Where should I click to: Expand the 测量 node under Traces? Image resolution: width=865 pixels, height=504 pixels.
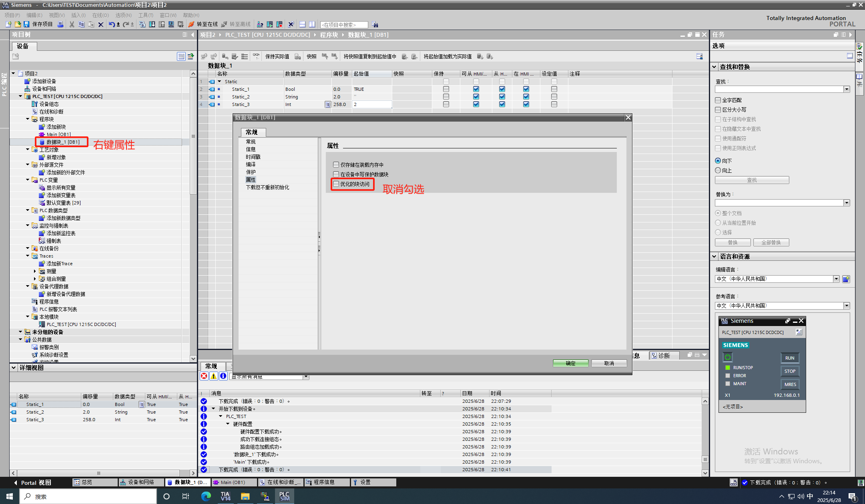click(35, 271)
